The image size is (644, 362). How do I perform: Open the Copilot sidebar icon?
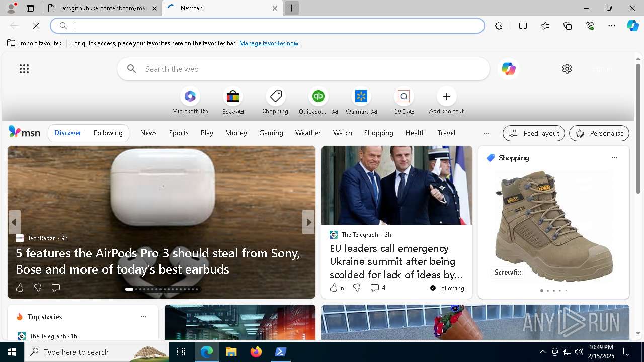(632, 26)
